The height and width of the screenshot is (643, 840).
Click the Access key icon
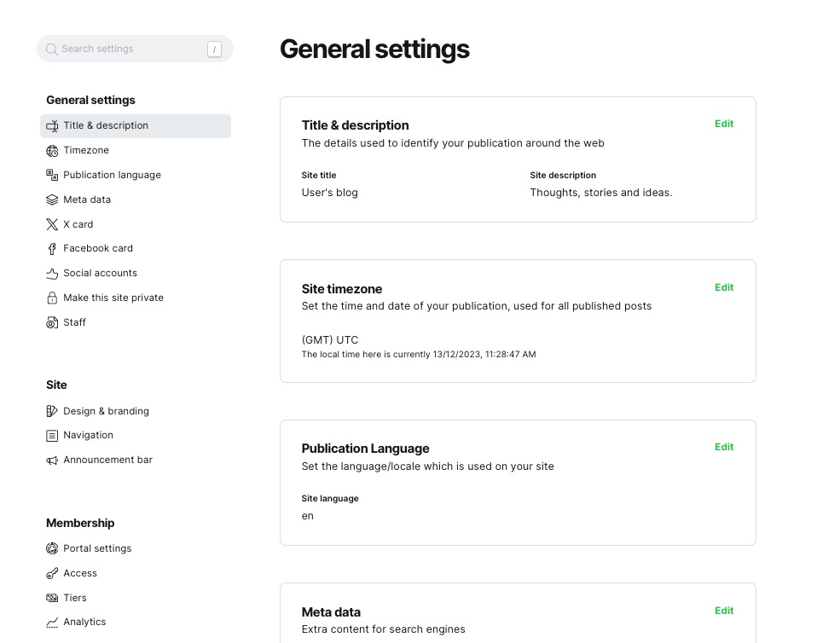click(x=52, y=573)
